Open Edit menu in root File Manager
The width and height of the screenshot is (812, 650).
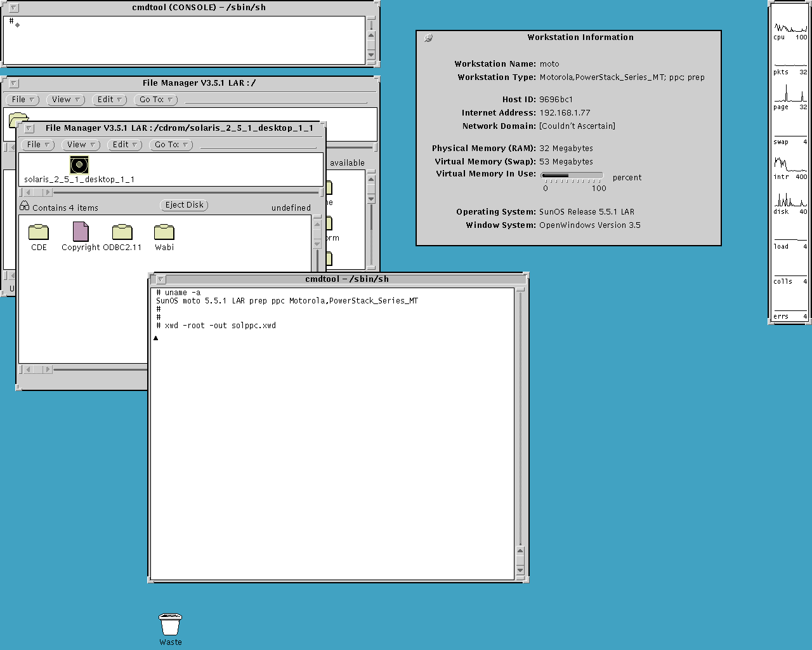pyautogui.click(x=109, y=100)
